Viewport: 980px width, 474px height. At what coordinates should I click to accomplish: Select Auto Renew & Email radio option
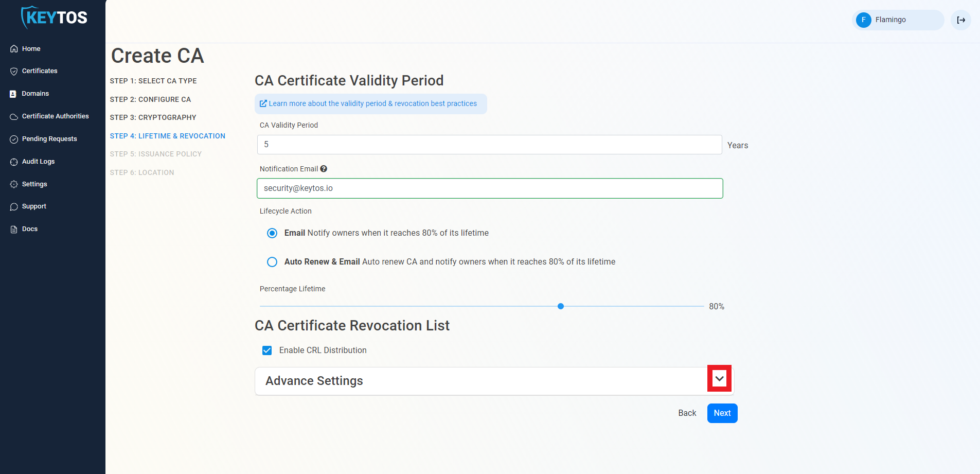click(272, 262)
